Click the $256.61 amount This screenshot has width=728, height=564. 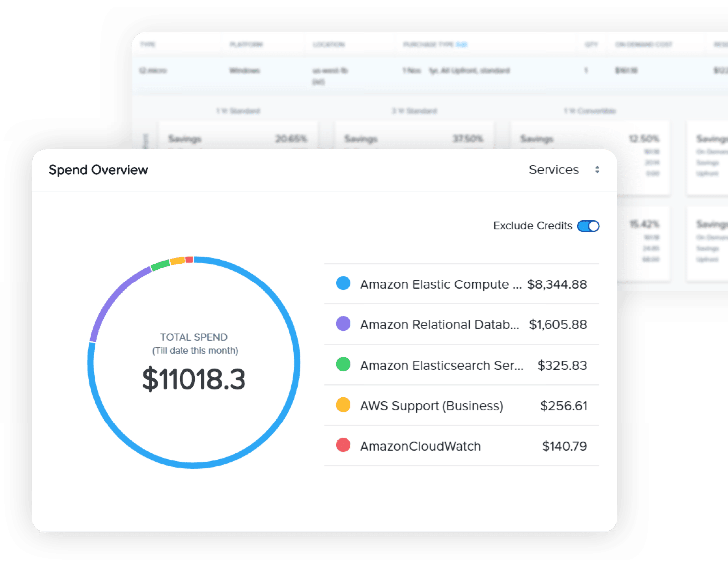coord(563,406)
